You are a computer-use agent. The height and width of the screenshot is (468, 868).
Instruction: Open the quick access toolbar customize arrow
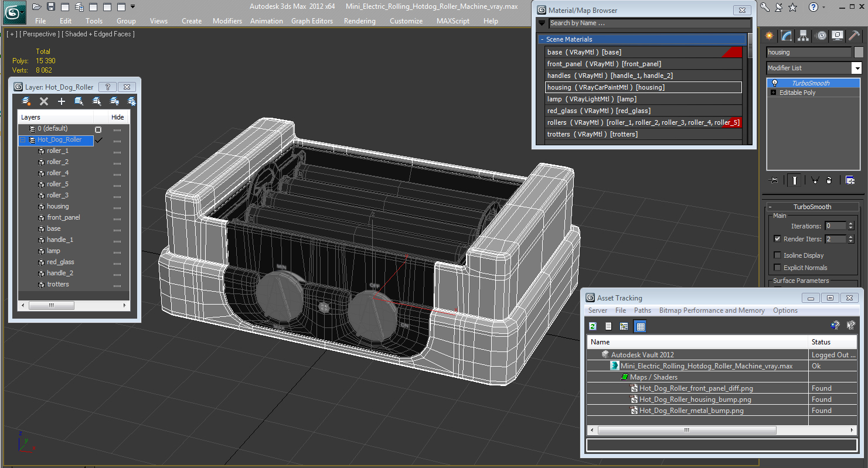pyautogui.click(x=133, y=7)
